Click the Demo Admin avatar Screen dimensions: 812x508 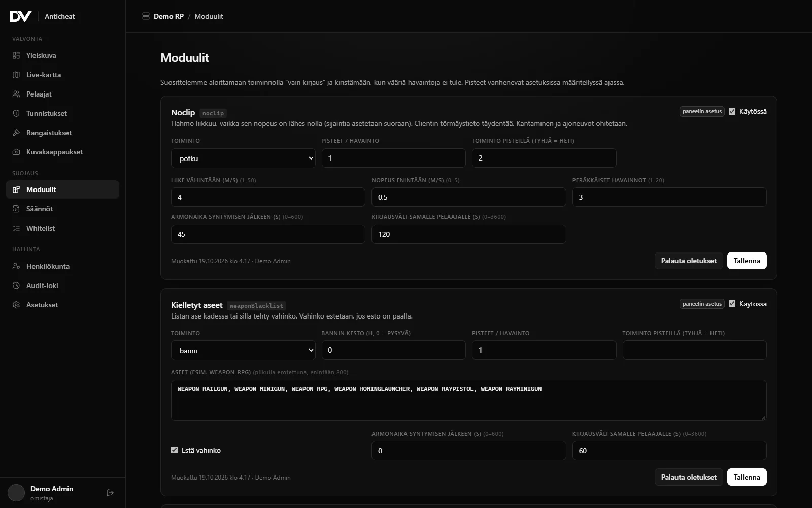(x=16, y=493)
